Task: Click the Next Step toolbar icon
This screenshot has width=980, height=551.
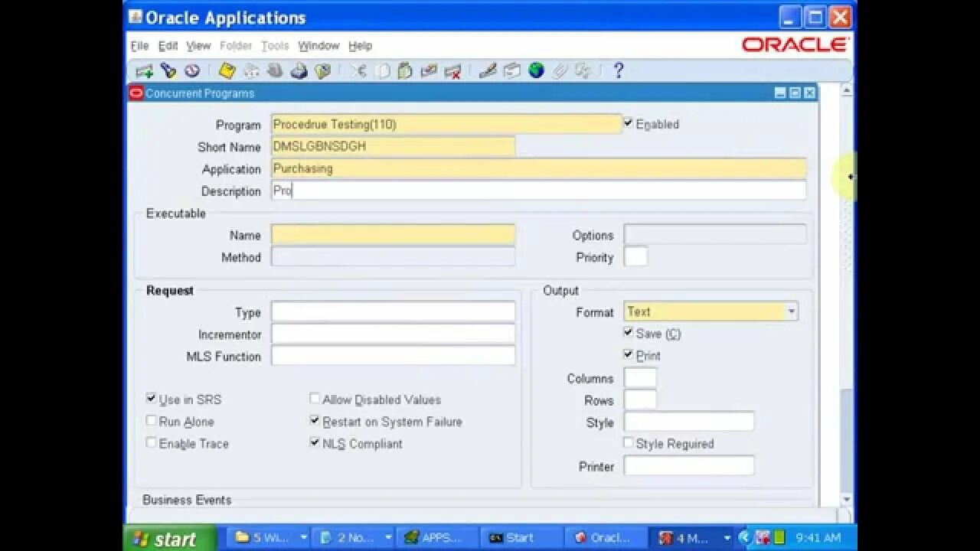Action: tap(251, 71)
